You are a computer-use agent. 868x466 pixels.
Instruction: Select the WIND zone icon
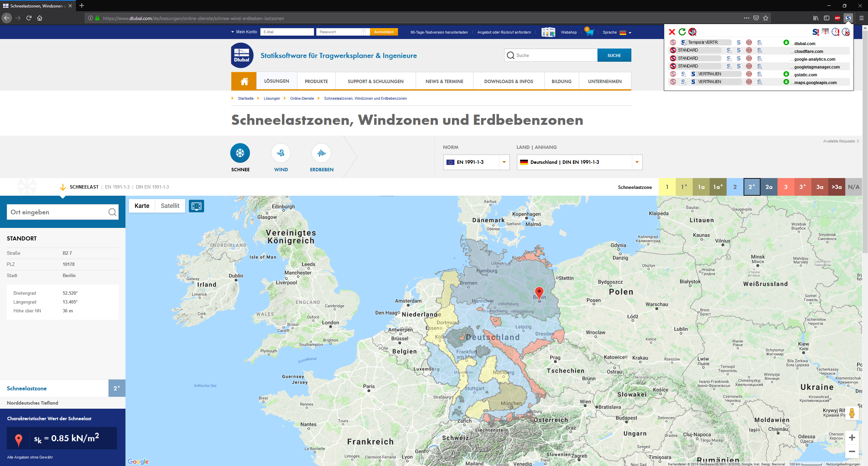pos(281,153)
